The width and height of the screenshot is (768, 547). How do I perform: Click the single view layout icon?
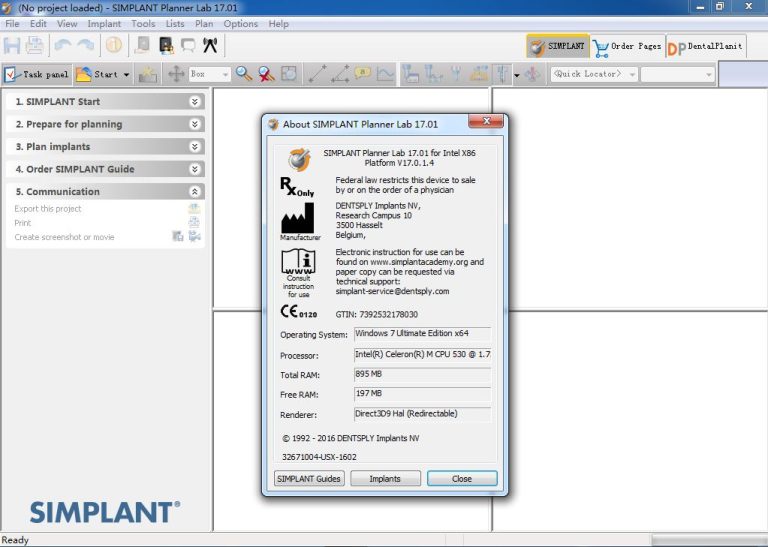289,74
